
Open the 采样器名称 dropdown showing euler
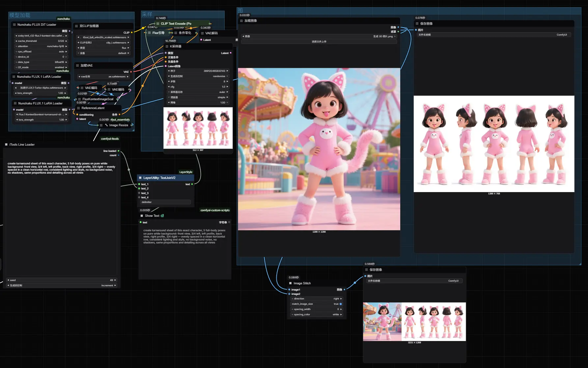[198, 92]
